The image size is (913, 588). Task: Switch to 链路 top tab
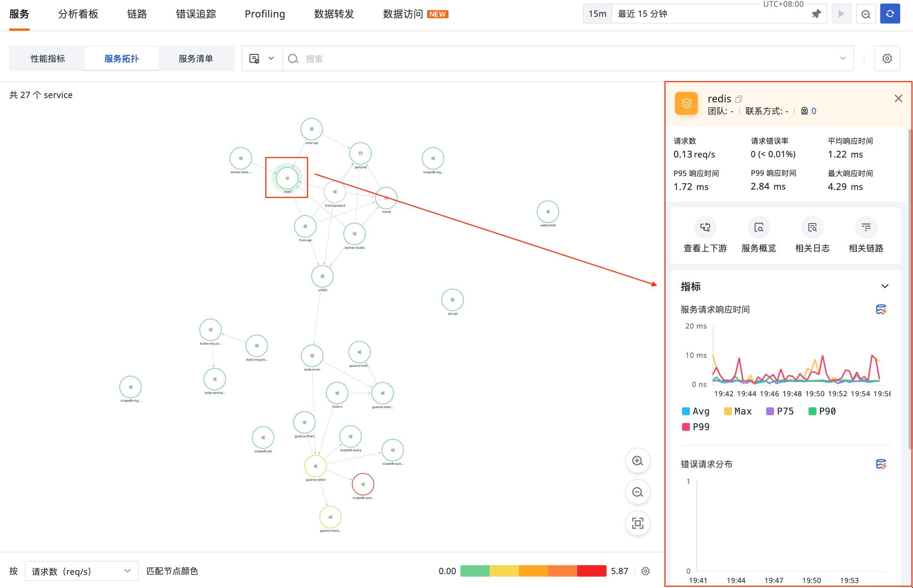[x=137, y=14]
